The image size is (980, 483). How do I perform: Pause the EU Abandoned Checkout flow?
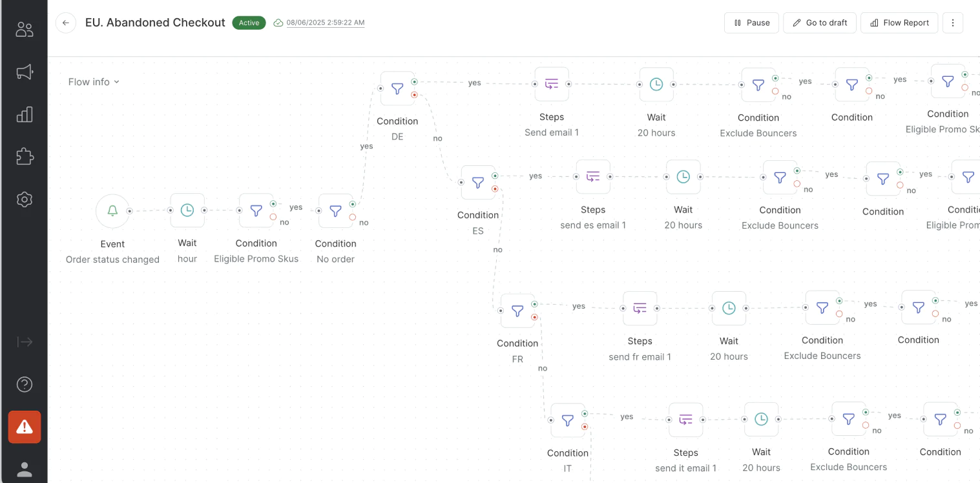pyautogui.click(x=751, y=23)
